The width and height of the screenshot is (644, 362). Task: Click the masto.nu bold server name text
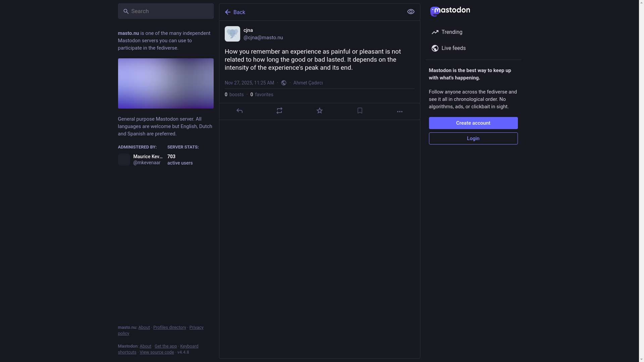point(128,33)
